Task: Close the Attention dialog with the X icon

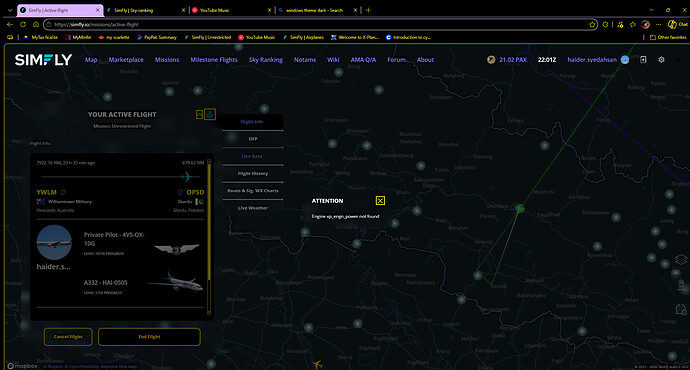Action: point(380,201)
